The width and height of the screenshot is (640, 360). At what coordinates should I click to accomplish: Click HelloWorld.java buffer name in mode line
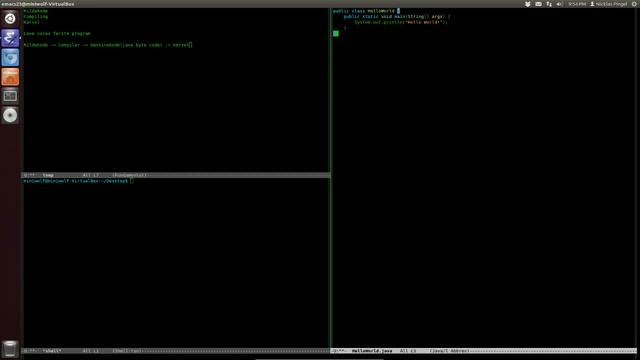coord(372,351)
